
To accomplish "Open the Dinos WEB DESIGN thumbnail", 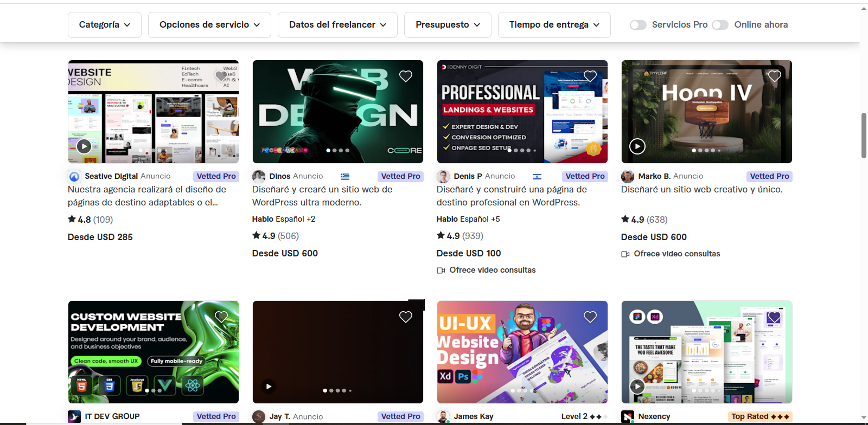I will tap(338, 112).
